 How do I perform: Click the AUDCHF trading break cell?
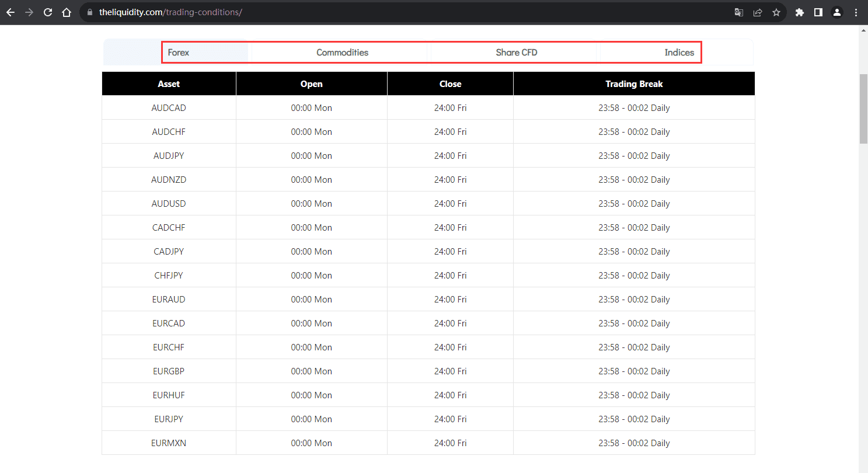click(634, 132)
